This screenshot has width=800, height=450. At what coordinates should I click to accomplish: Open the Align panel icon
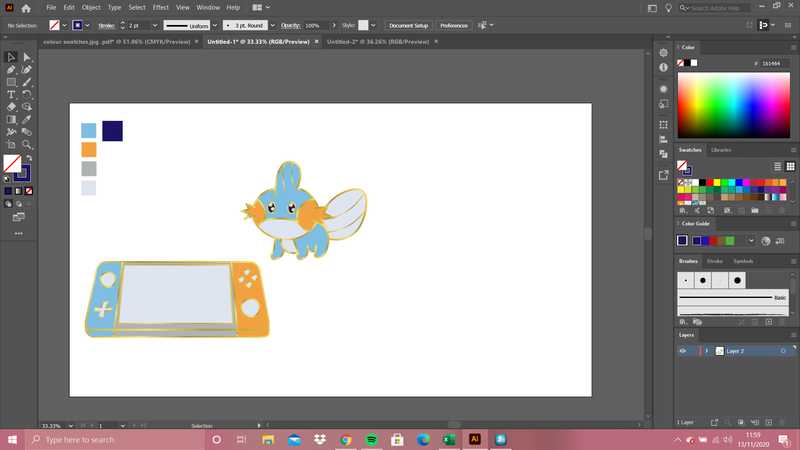click(663, 139)
